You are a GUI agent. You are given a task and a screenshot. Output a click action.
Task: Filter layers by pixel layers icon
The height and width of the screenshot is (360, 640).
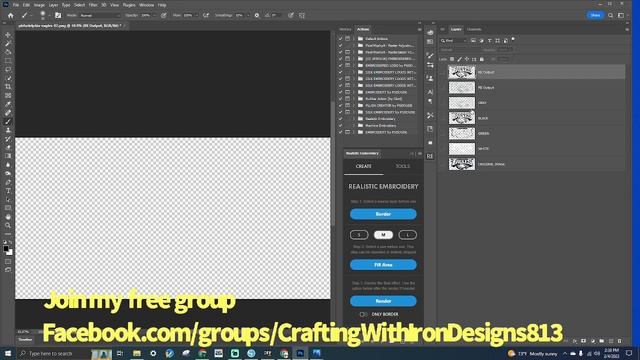(473, 40)
